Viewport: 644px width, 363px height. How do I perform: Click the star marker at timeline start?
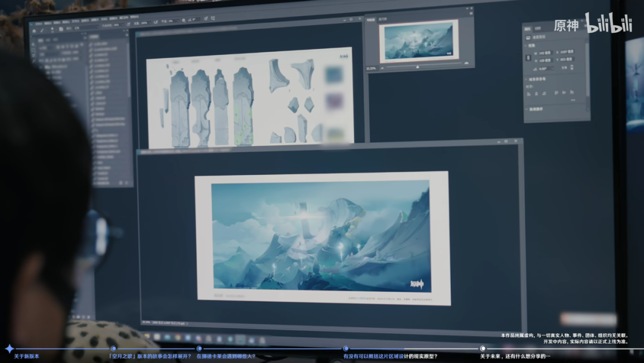point(9,349)
